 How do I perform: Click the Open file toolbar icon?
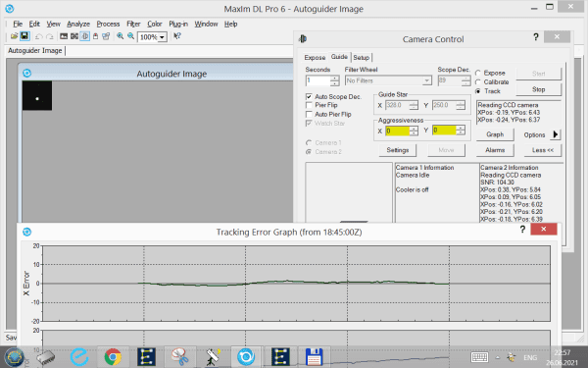pyautogui.click(x=15, y=36)
